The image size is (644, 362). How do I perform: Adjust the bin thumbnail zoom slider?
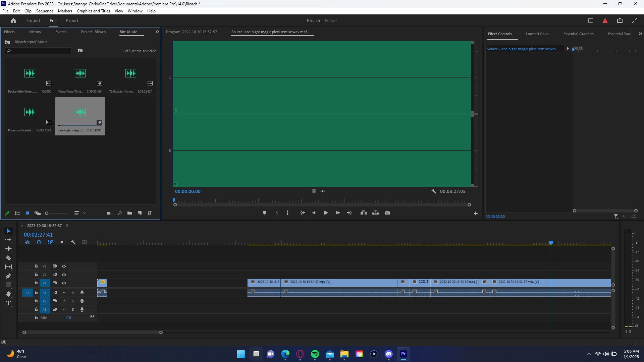pos(47,213)
